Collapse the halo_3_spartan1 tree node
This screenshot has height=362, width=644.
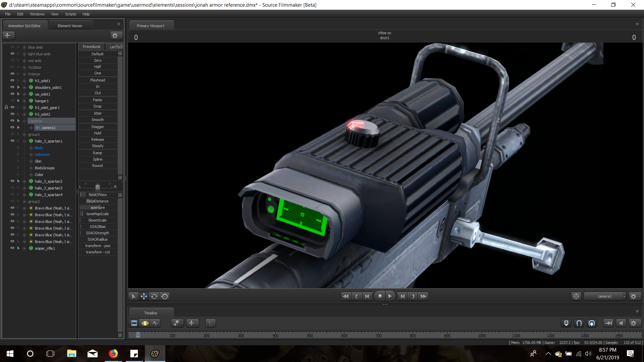coord(24,141)
